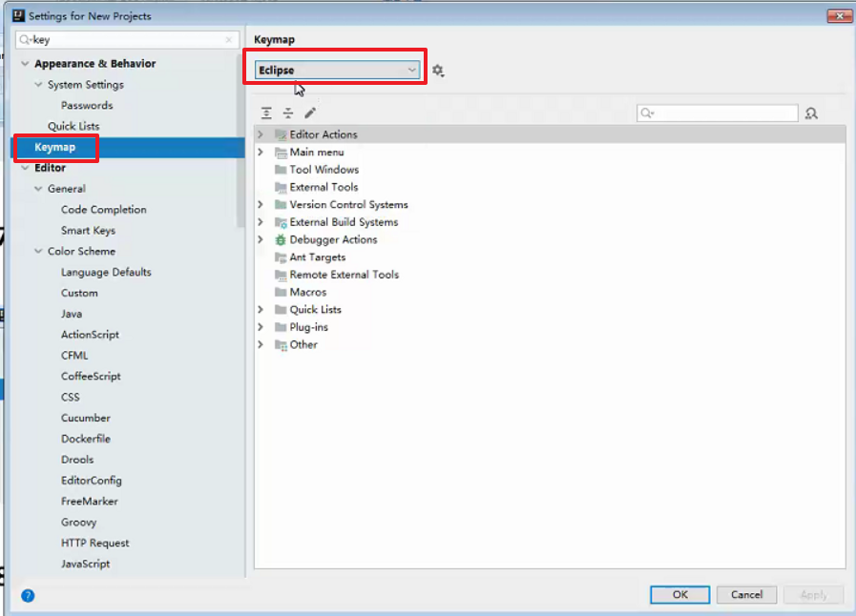Viewport: 856px width, 616px height.
Task: Click the Editor Actions folder icon
Action: pyautogui.click(x=281, y=134)
